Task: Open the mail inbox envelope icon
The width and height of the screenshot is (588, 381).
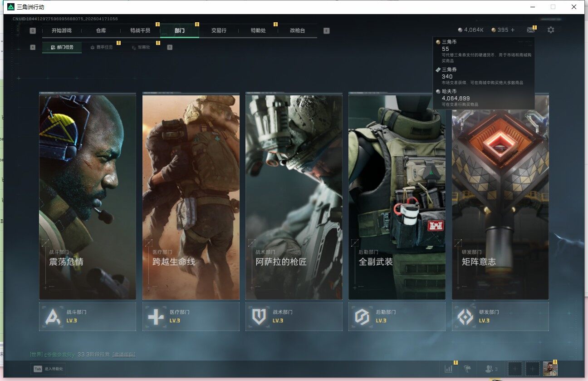Action: (530, 30)
